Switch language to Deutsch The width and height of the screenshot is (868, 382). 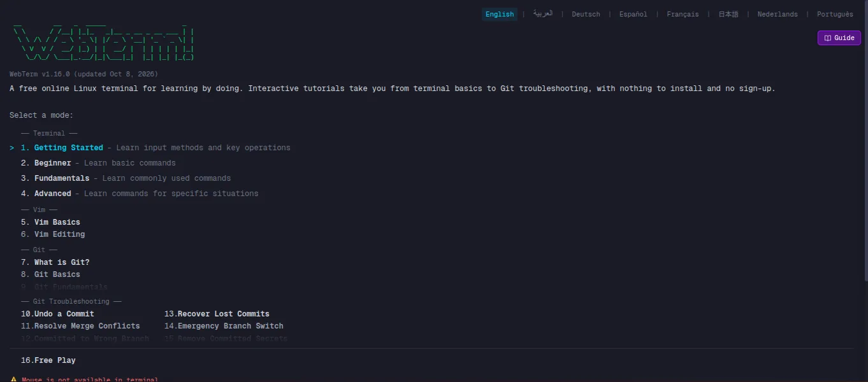586,14
